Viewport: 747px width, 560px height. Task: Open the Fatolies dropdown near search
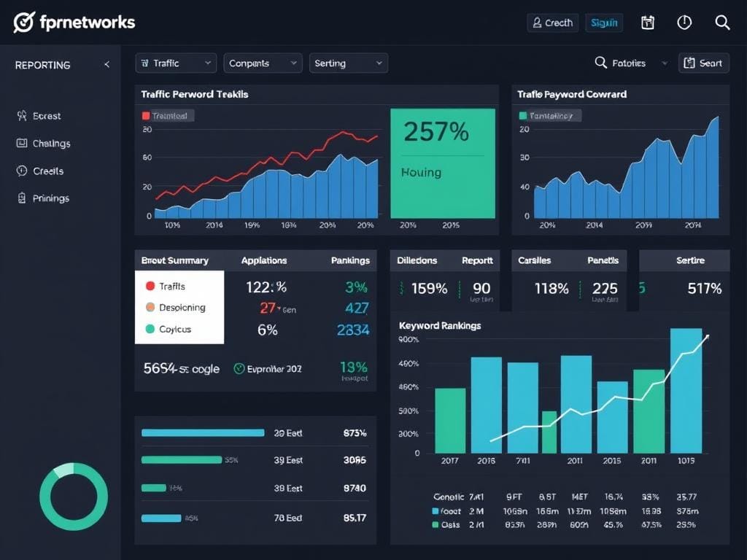(x=629, y=63)
